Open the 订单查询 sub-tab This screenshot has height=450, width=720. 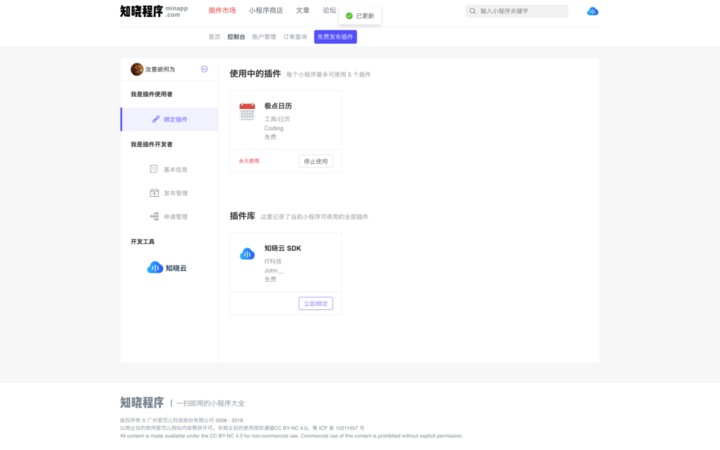pos(295,37)
